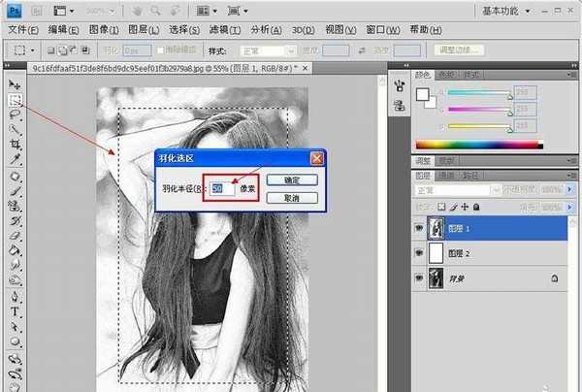
Task: Click the cyan slider in Color panel
Action: [x=479, y=92]
